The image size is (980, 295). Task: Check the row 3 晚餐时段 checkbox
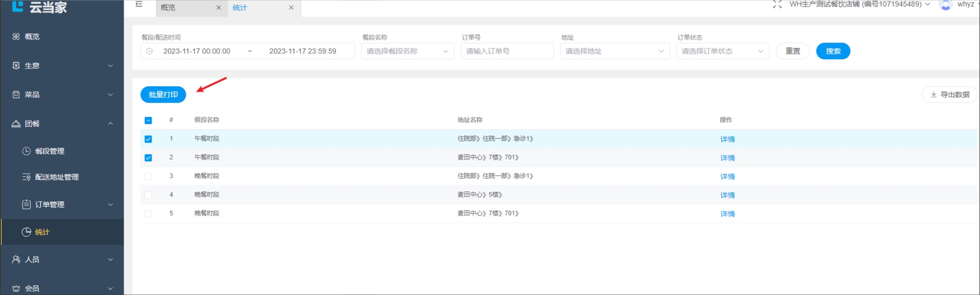coord(148,176)
